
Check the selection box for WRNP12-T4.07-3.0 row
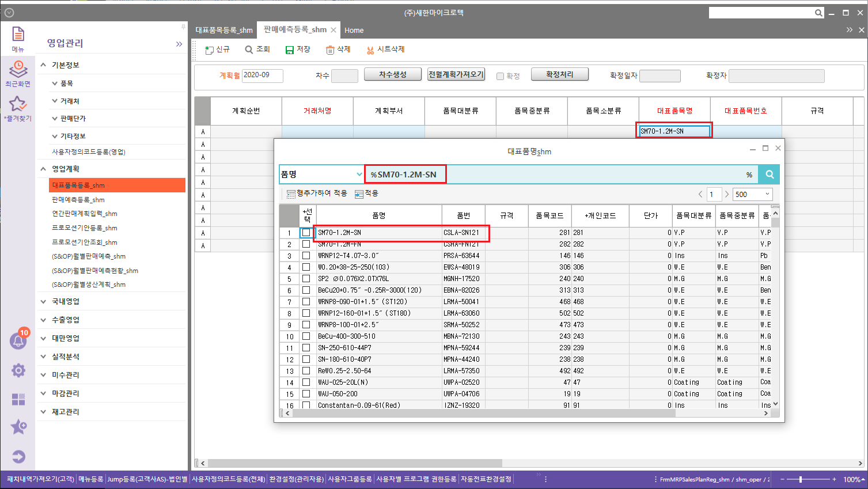pyautogui.click(x=306, y=256)
